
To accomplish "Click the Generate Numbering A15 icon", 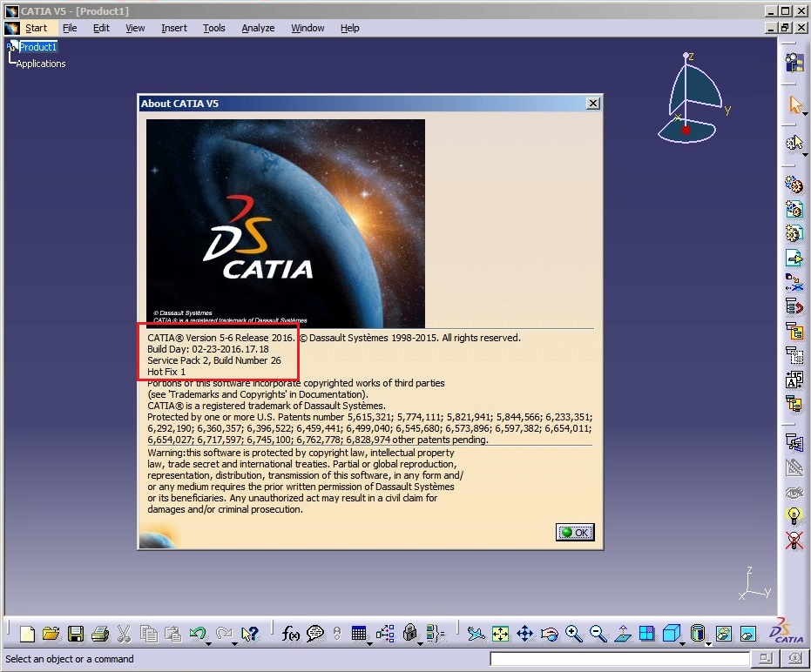I will point(794,380).
